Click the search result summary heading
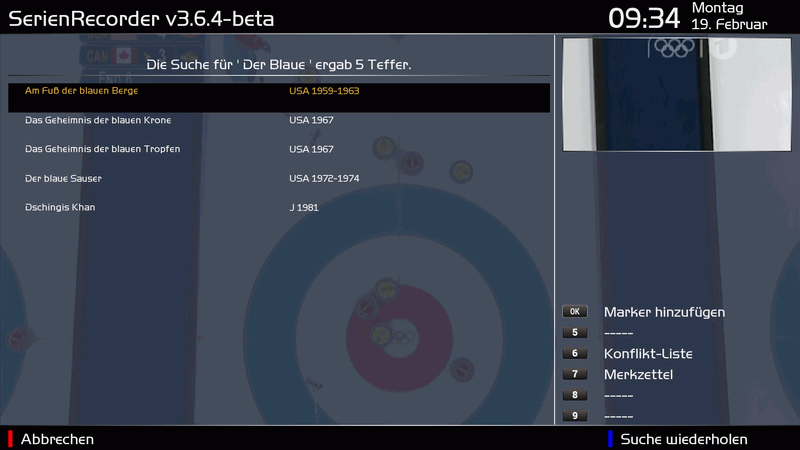The image size is (800, 450). coord(279,65)
